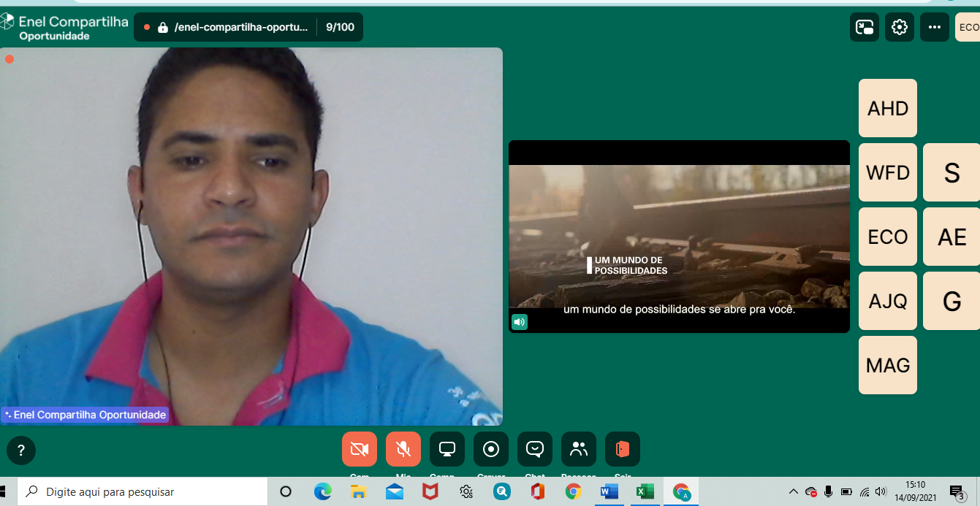Turn on the camera

(359, 449)
